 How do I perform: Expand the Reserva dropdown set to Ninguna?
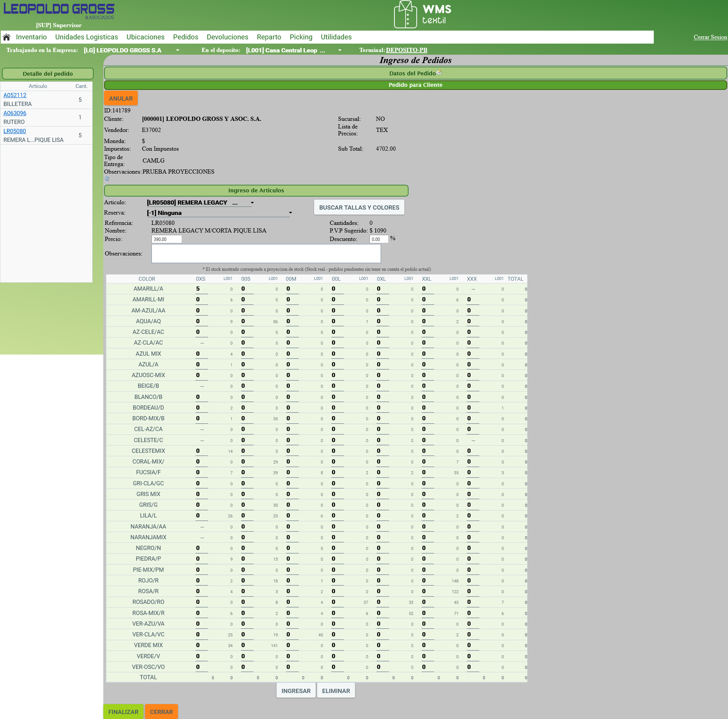pos(290,213)
